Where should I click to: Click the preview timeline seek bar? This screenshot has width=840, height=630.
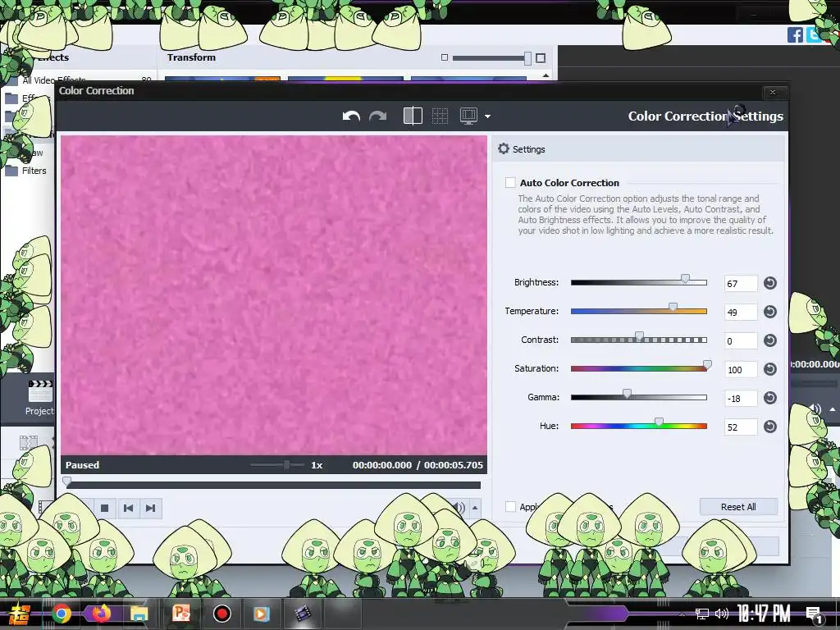(x=273, y=485)
